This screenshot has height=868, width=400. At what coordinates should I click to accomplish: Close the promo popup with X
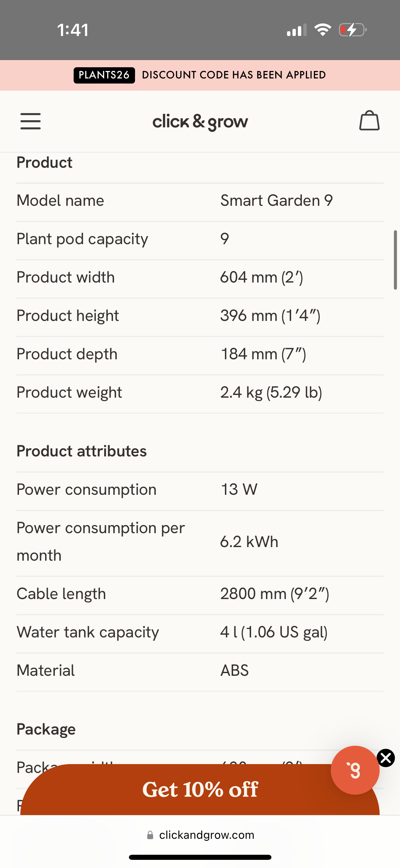(386, 758)
